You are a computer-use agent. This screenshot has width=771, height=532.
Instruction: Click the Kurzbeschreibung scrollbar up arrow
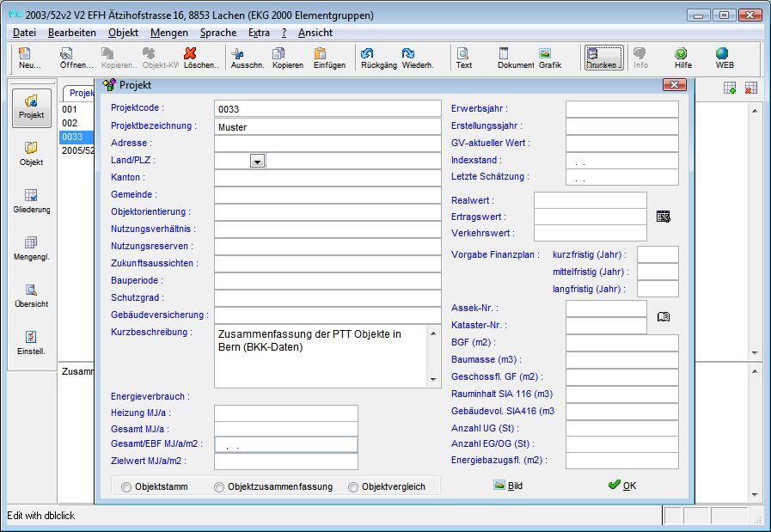coord(433,333)
